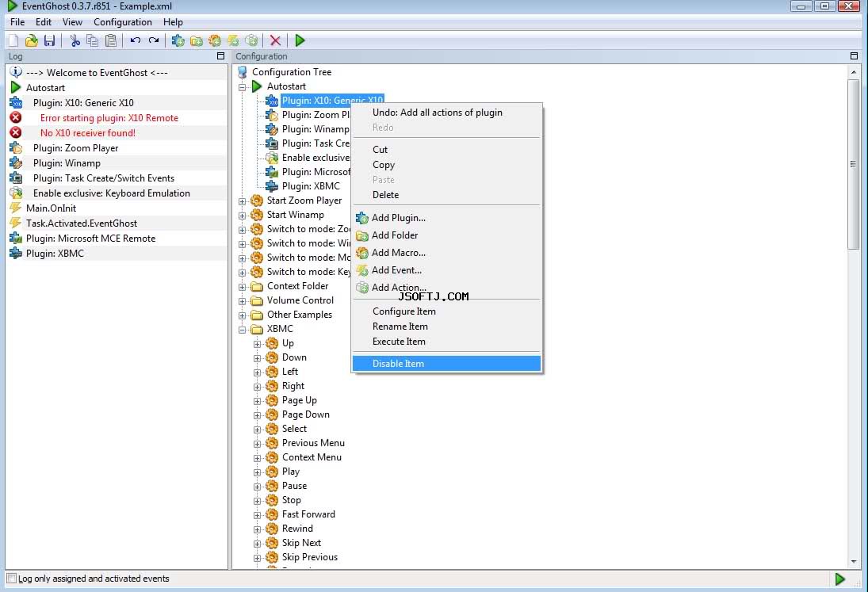This screenshot has height=592, width=868.
Task: Open the Configuration menu
Action: [122, 22]
